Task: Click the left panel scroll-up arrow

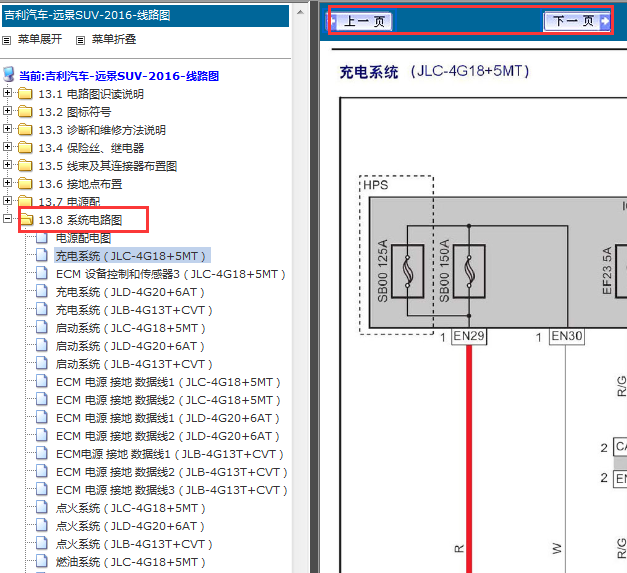Action: coord(300,12)
